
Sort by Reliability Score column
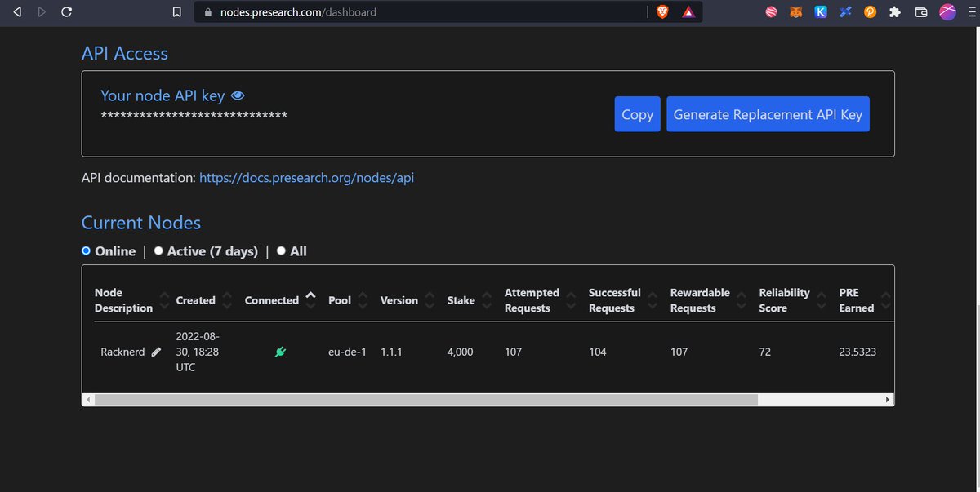pos(822,300)
